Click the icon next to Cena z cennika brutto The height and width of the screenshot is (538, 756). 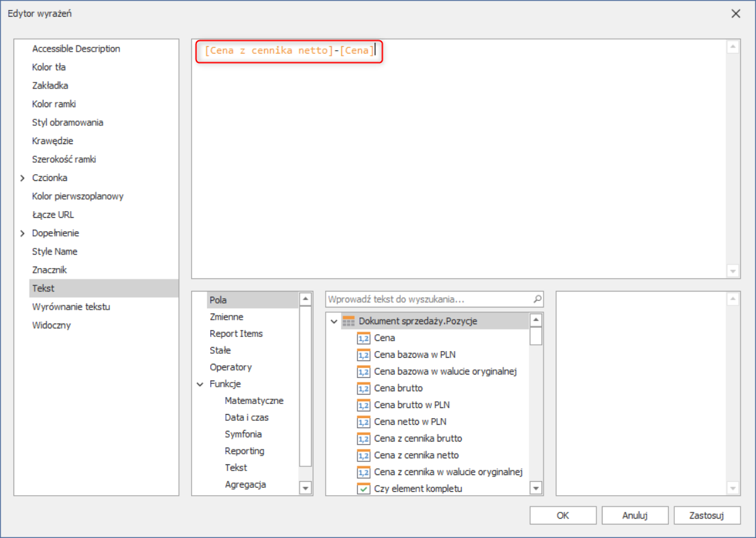point(363,439)
